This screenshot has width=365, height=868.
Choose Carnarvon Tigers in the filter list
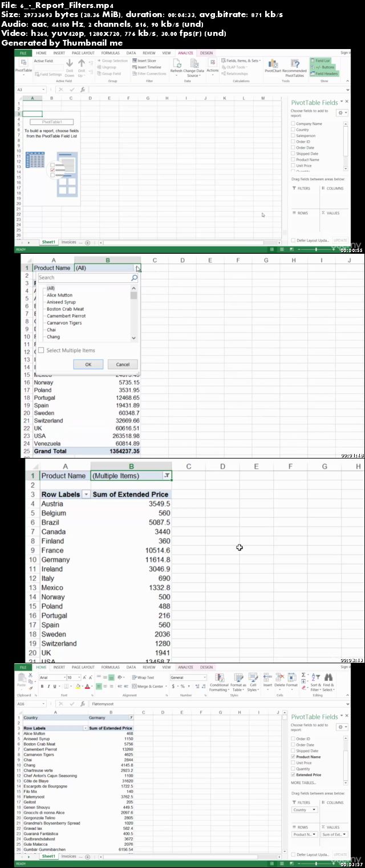[64, 323]
